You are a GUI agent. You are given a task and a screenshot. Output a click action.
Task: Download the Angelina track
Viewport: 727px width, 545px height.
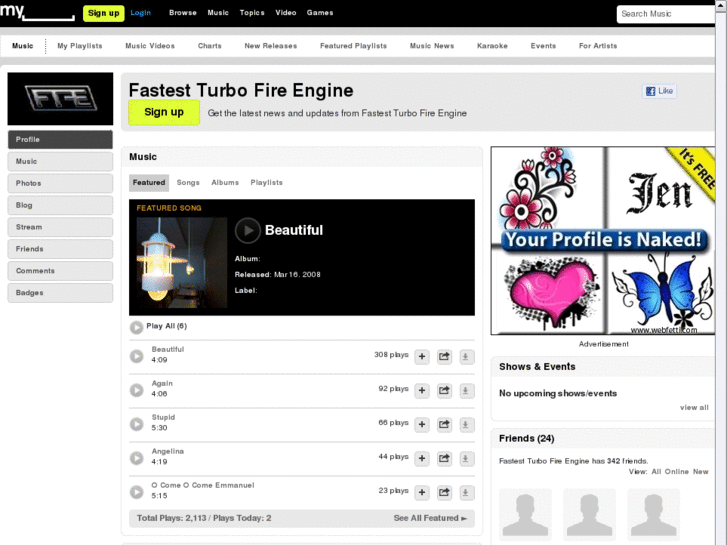click(x=466, y=458)
